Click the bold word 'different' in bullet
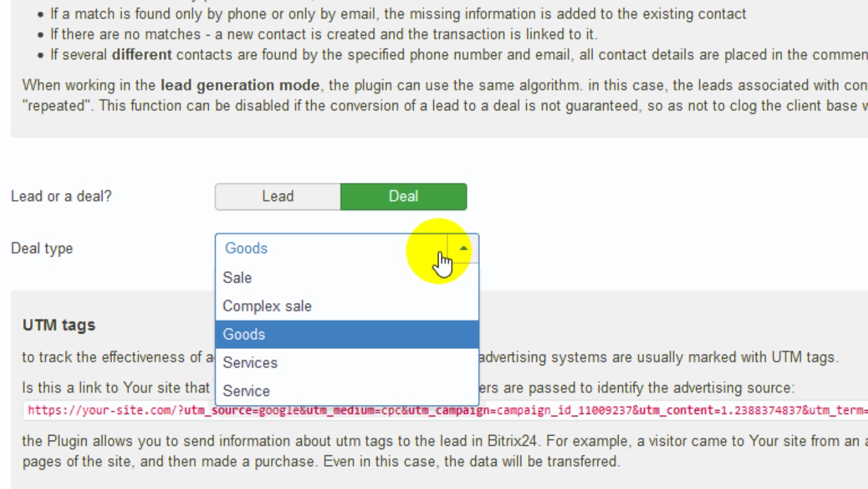868x489 pixels. click(142, 55)
